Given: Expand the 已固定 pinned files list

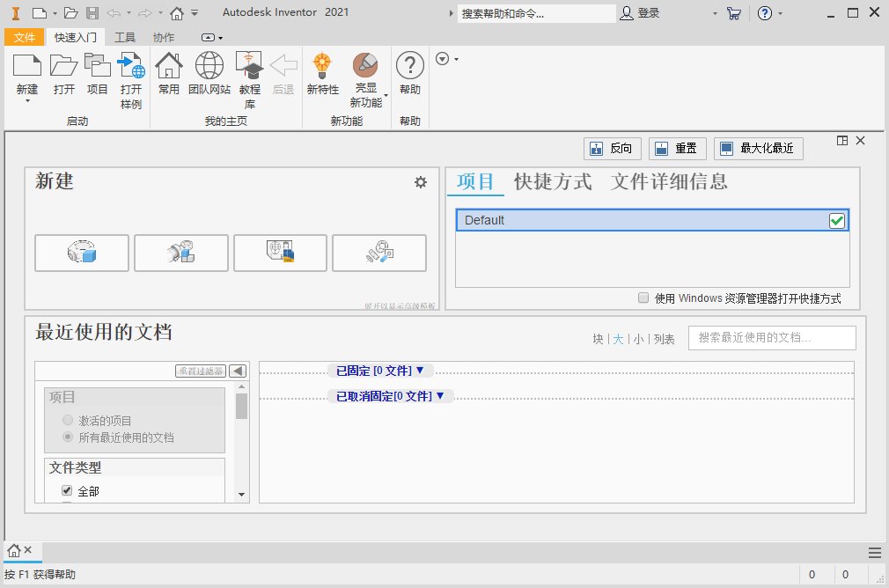Looking at the screenshot, I should tap(380, 370).
